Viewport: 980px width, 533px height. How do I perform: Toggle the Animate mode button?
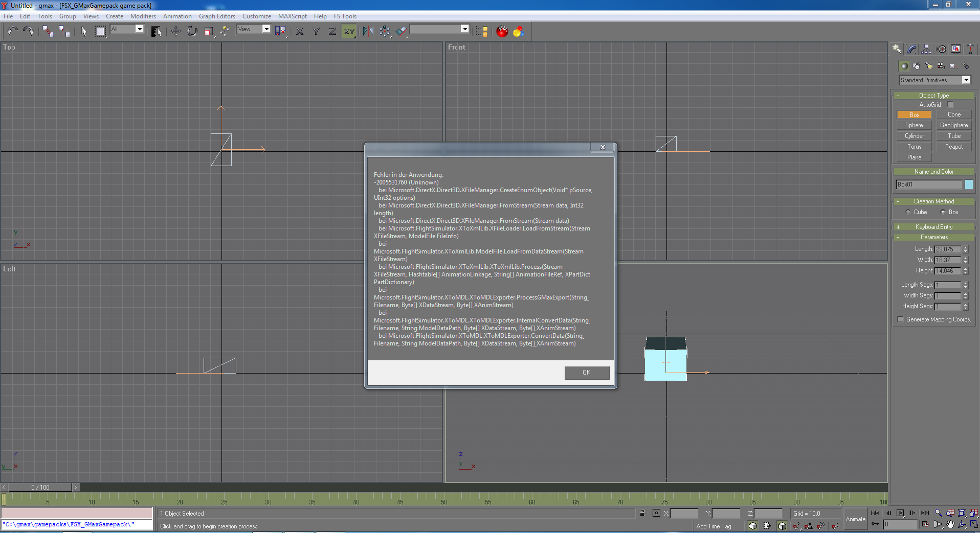click(856, 519)
